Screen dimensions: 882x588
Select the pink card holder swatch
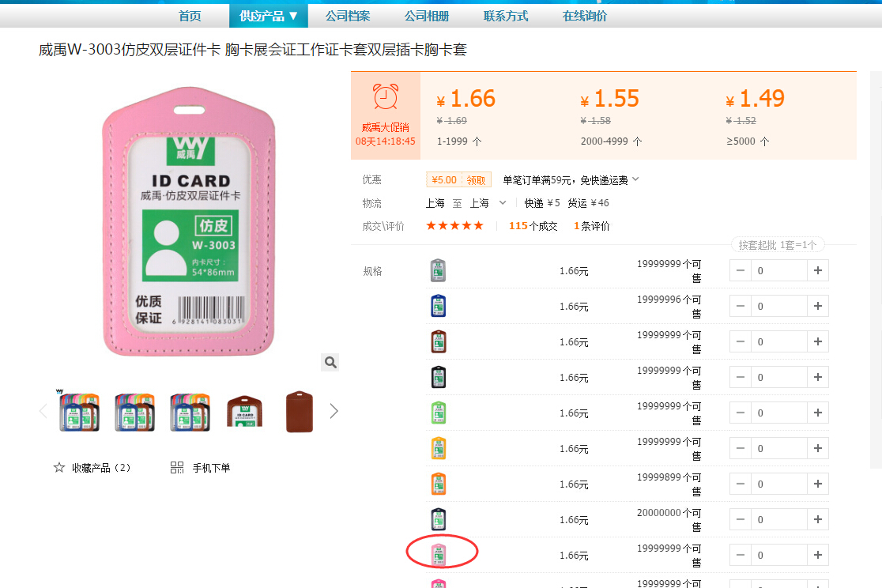pos(438,555)
